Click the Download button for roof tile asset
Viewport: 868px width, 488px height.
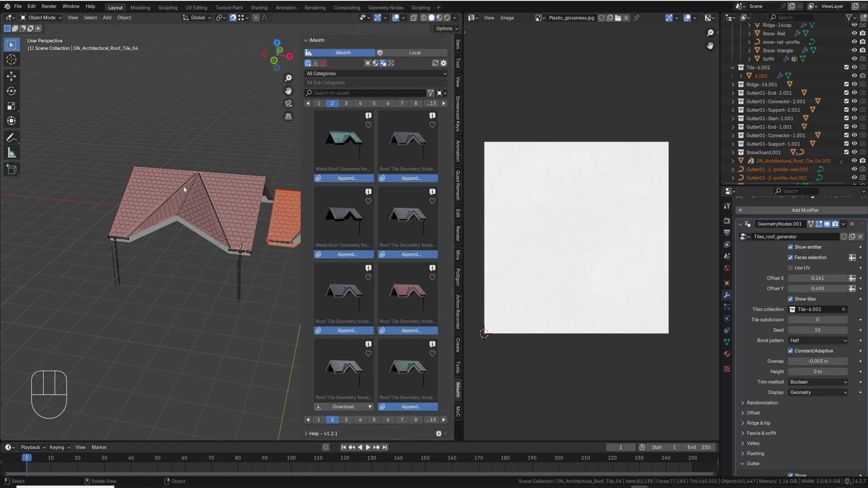point(339,407)
